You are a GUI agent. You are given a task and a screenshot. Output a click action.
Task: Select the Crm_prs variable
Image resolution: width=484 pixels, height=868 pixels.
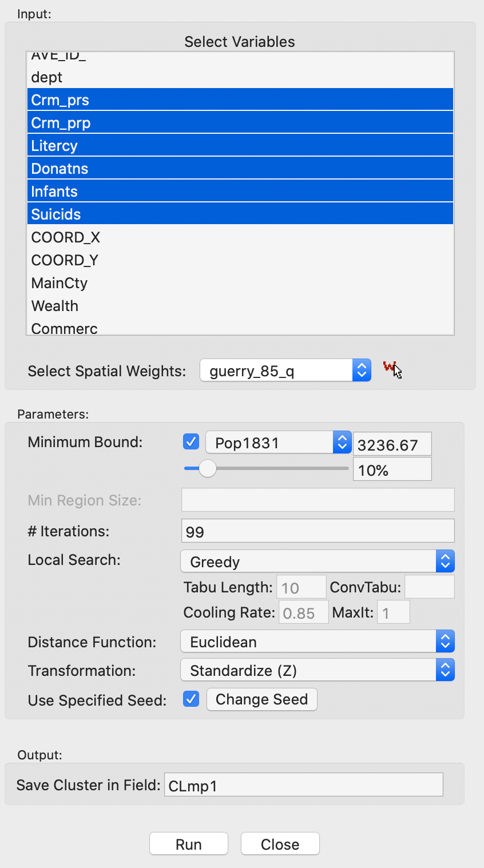[240, 99]
